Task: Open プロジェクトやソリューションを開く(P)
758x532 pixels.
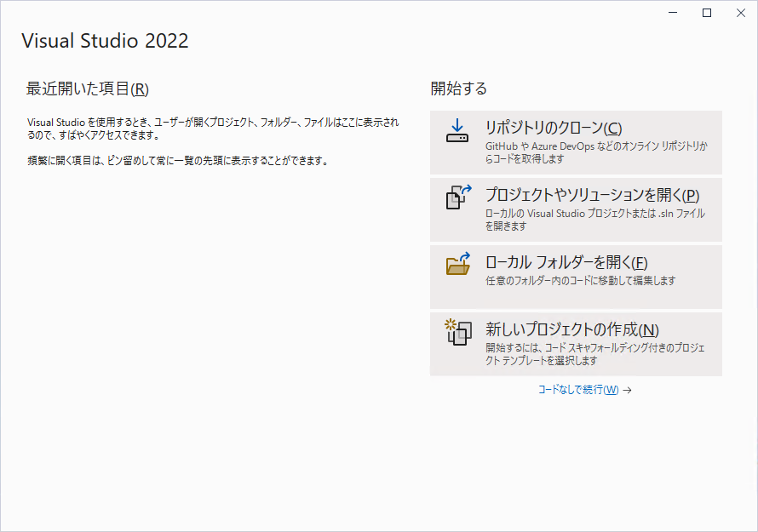Action: 576,209
